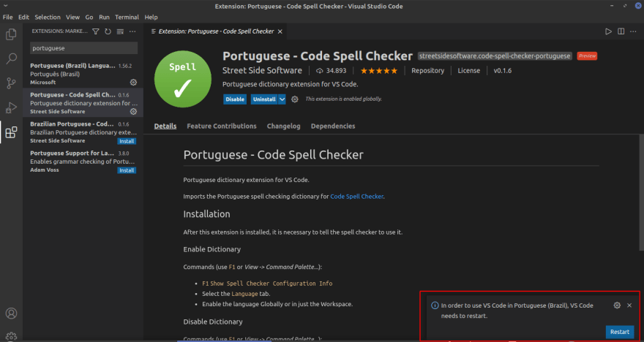Select the Extensions view icon
Viewport: 644px width, 342px height.
[11, 132]
